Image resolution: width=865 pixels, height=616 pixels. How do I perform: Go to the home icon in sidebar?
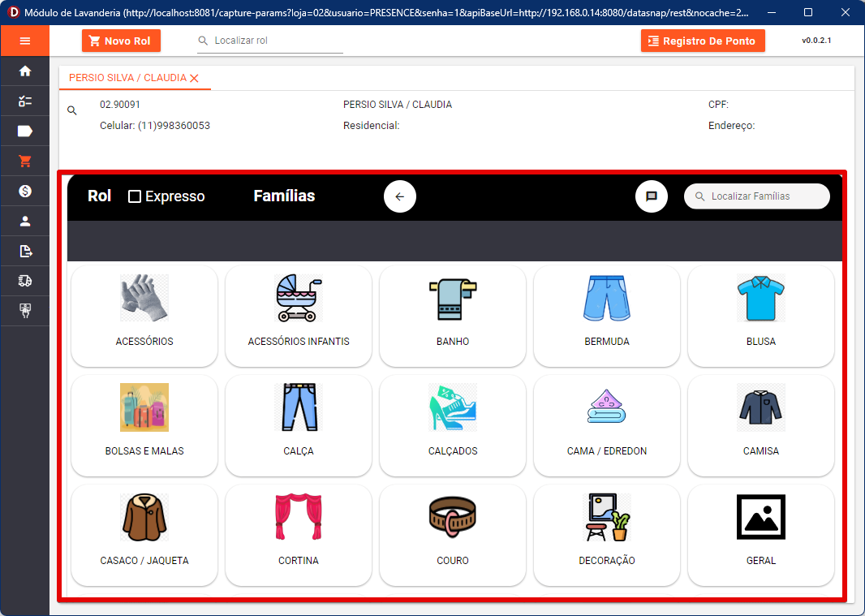[x=25, y=71]
